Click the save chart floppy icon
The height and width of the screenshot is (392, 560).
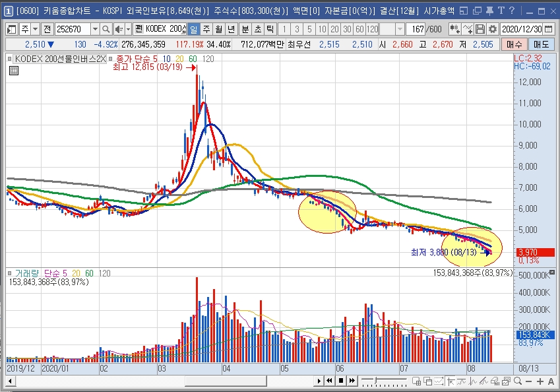480,29
